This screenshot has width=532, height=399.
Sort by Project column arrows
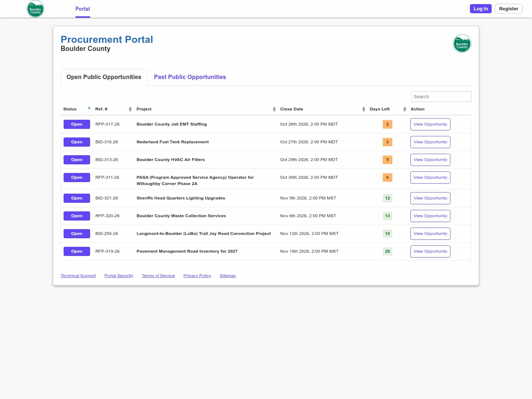pos(274,109)
